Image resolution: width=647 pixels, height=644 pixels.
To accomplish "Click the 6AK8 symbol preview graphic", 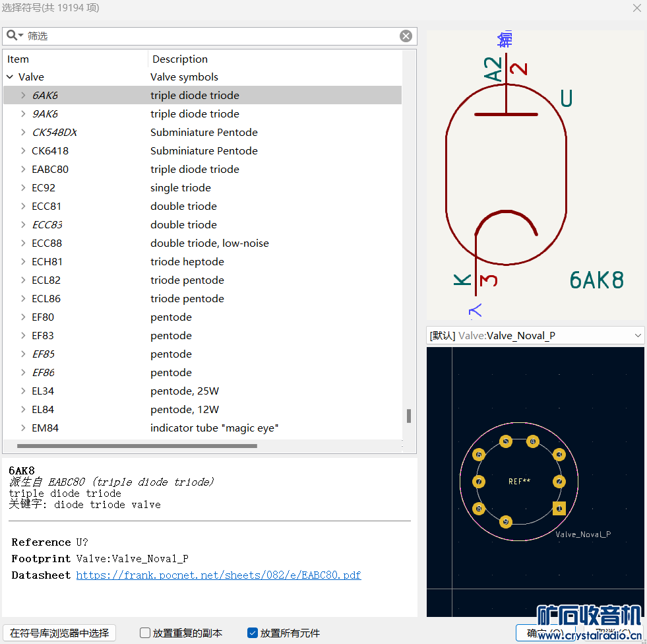I will [535, 175].
